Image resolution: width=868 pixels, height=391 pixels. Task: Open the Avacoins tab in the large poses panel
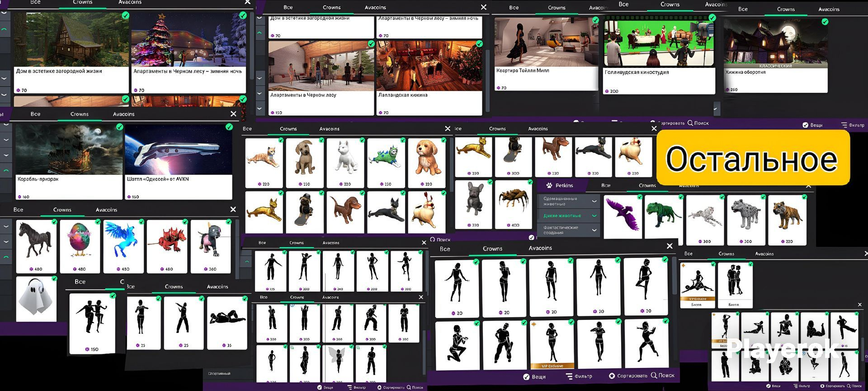click(x=540, y=248)
